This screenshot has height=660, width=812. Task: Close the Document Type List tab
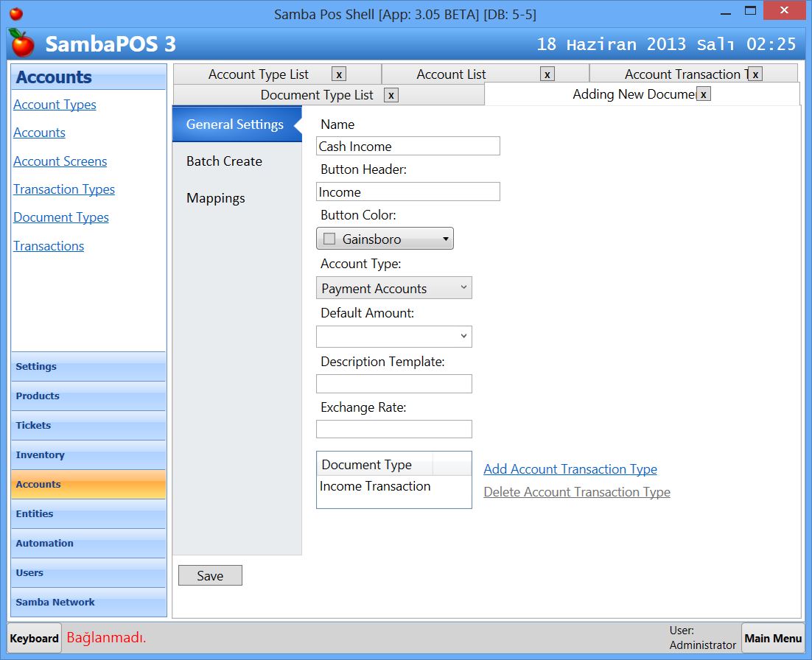pyautogui.click(x=391, y=95)
